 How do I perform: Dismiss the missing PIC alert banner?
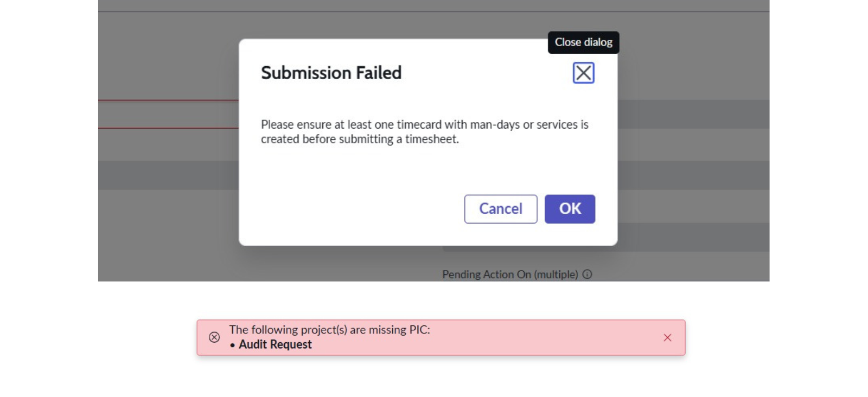[667, 337]
